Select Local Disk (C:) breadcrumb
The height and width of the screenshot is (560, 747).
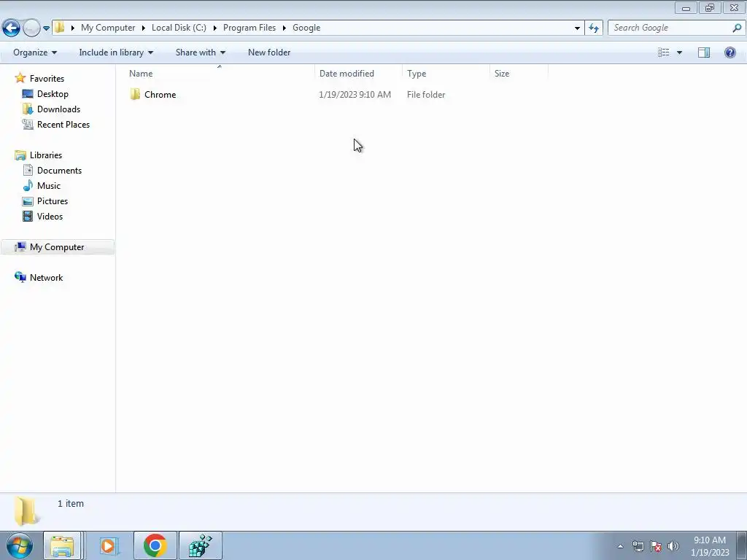click(x=179, y=28)
